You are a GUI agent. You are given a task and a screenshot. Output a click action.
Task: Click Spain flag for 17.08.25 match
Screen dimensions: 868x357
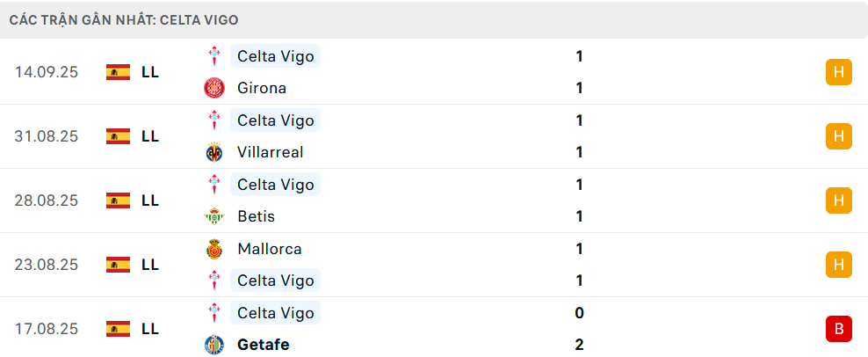tap(118, 329)
